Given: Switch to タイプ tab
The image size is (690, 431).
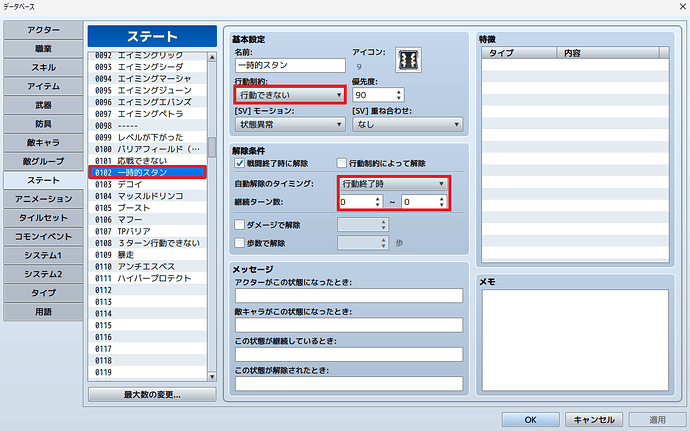Looking at the screenshot, I should click(x=43, y=293).
